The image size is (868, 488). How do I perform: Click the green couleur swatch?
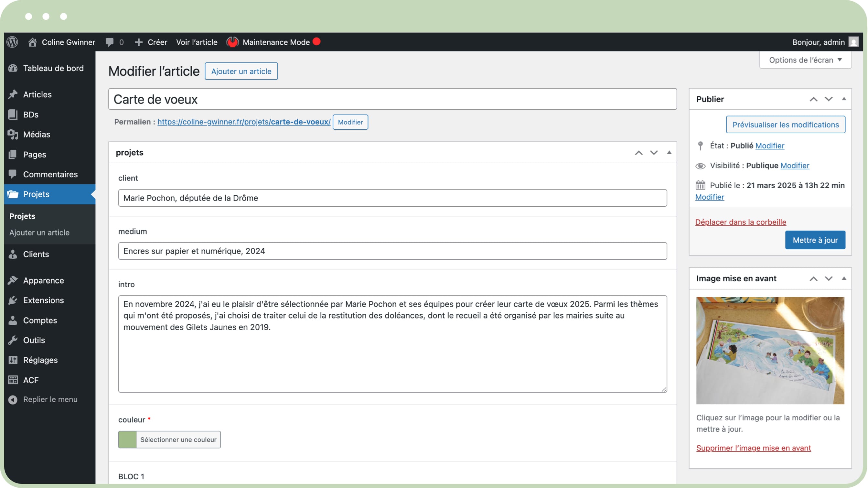[x=127, y=439]
